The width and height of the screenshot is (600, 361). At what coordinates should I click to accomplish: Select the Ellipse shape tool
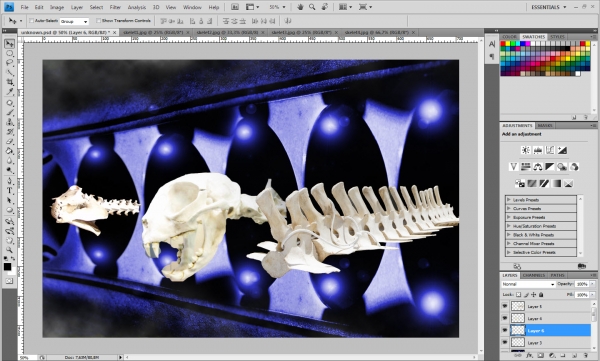click(x=10, y=210)
